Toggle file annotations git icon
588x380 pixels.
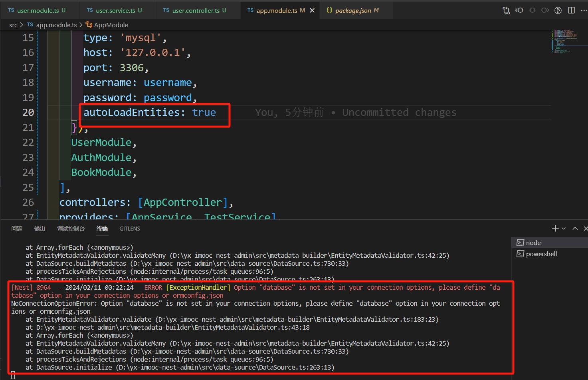pyautogui.click(x=558, y=10)
